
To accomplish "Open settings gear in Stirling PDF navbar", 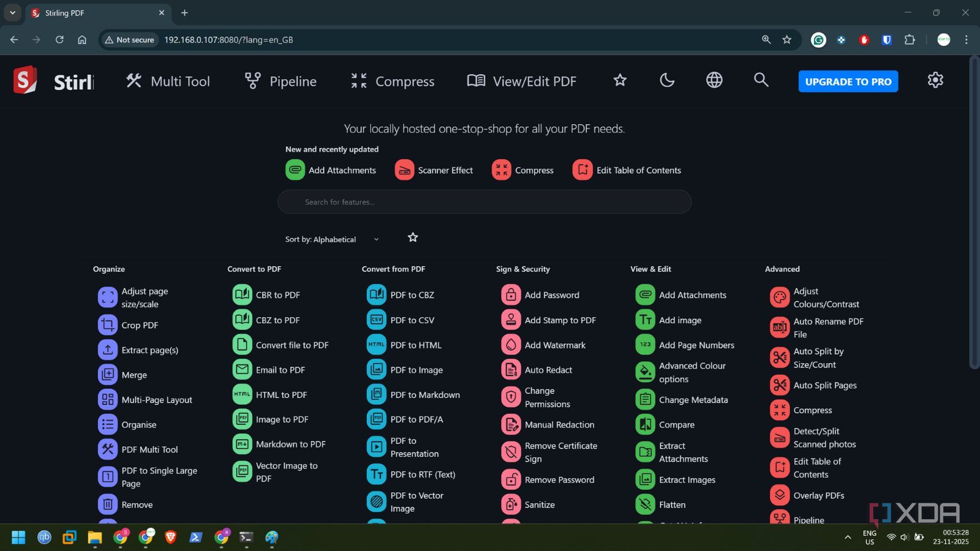I will [935, 80].
